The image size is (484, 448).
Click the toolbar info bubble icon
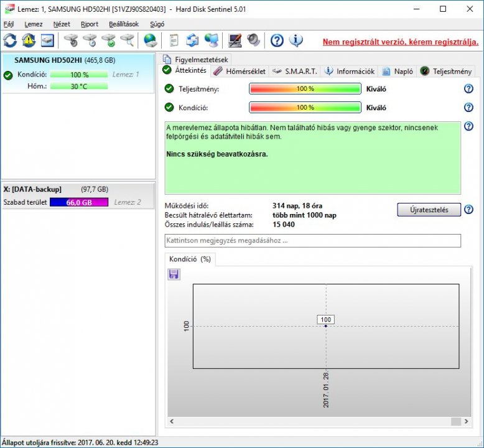296,40
